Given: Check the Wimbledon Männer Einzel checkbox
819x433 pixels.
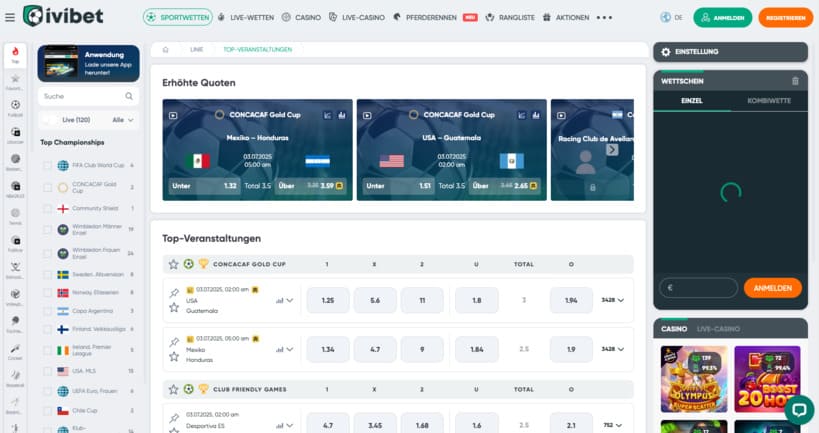Looking at the screenshot, I should [x=48, y=230].
